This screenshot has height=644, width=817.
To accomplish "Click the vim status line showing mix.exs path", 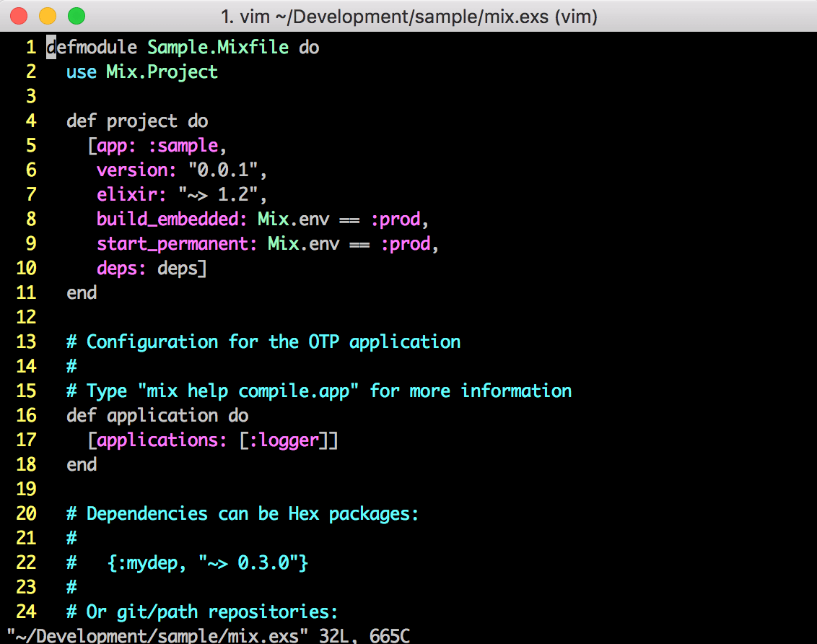I will (204, 635).
